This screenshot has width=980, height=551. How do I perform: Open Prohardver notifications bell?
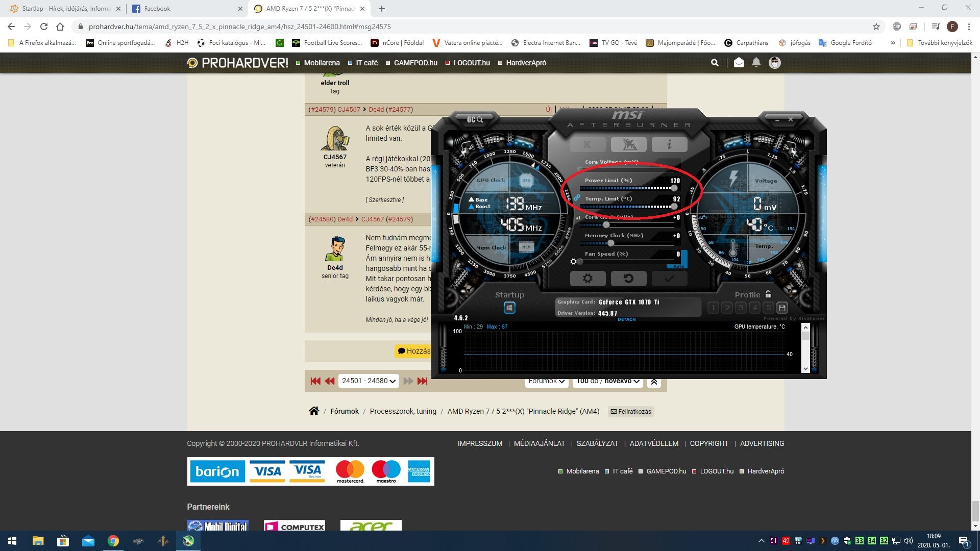tap(756, 63)
